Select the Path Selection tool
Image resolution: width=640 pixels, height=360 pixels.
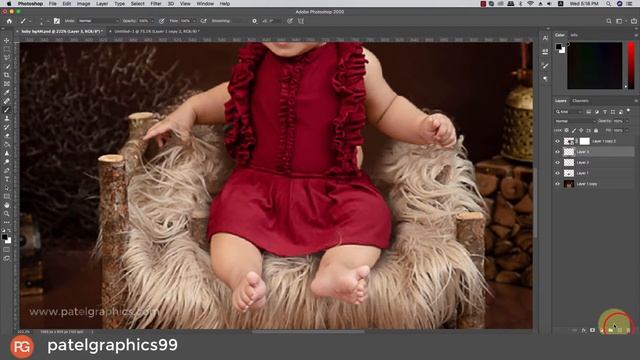point(7,188)
